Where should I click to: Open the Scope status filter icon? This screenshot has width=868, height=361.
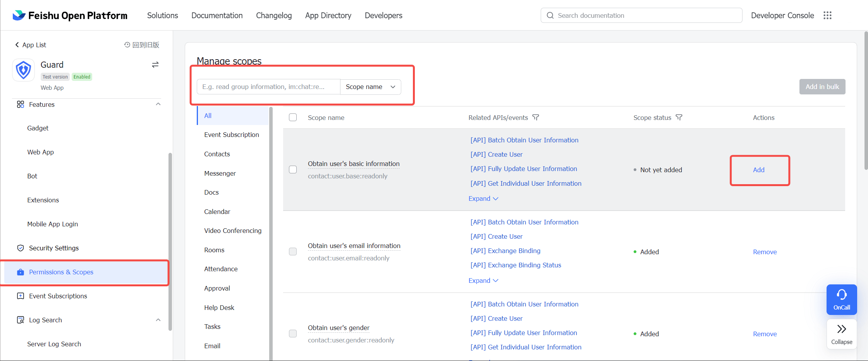point(679,117)
